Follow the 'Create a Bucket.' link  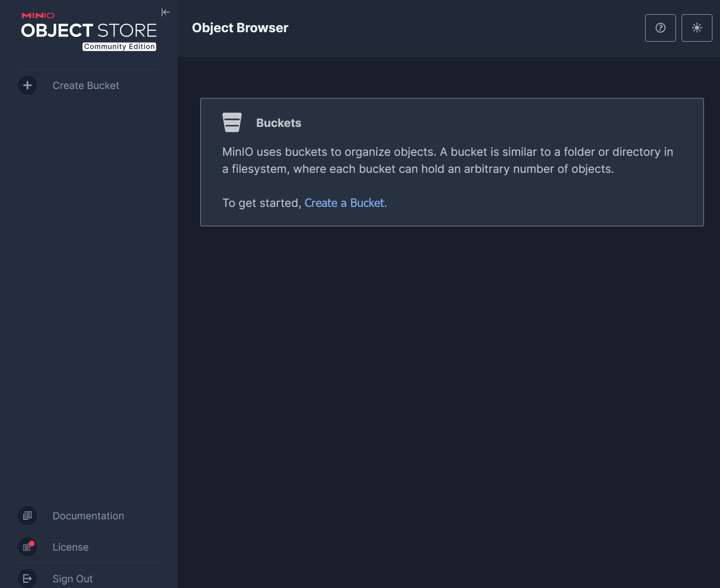[x=345, y=203]
